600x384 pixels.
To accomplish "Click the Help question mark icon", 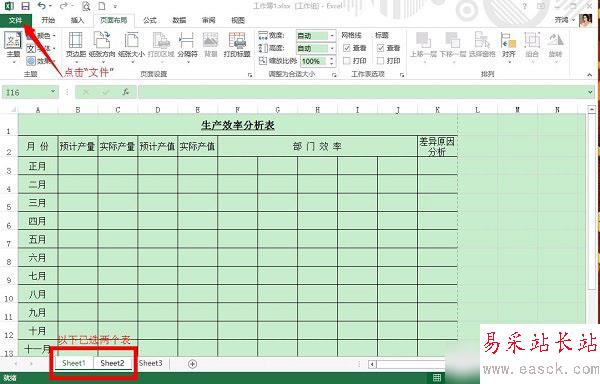I will point(525,7).
